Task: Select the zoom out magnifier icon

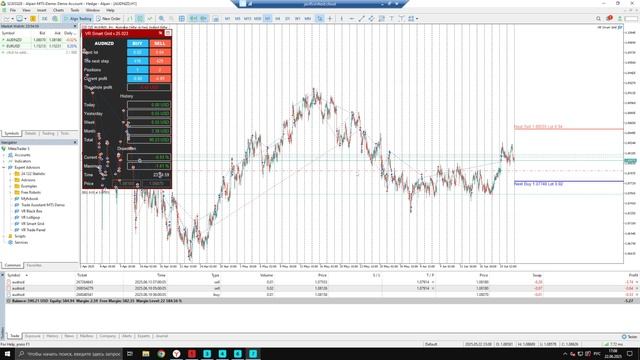Action: coord(171,19)
